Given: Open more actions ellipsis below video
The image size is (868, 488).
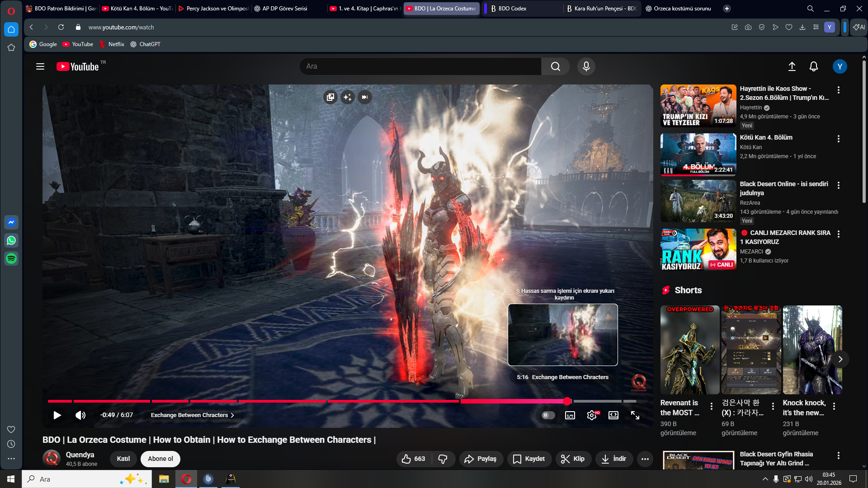Looking at the screenshot, I should coord(645,459).
